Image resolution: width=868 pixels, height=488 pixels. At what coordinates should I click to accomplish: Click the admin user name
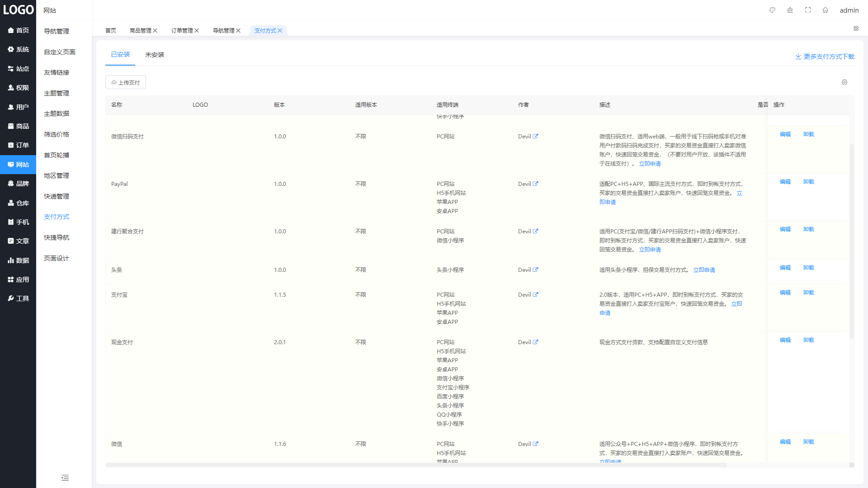pyautogui.click(x=849, y=10)
